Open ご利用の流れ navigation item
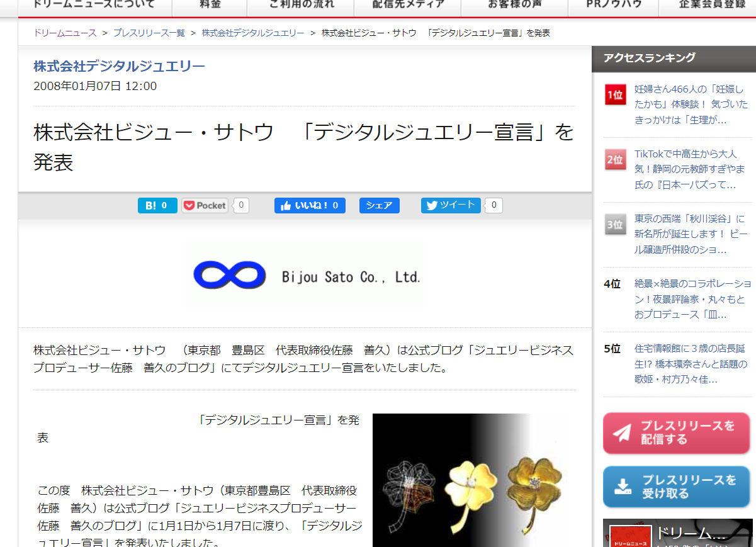The image size is (756, 547). tap(301, 5)
